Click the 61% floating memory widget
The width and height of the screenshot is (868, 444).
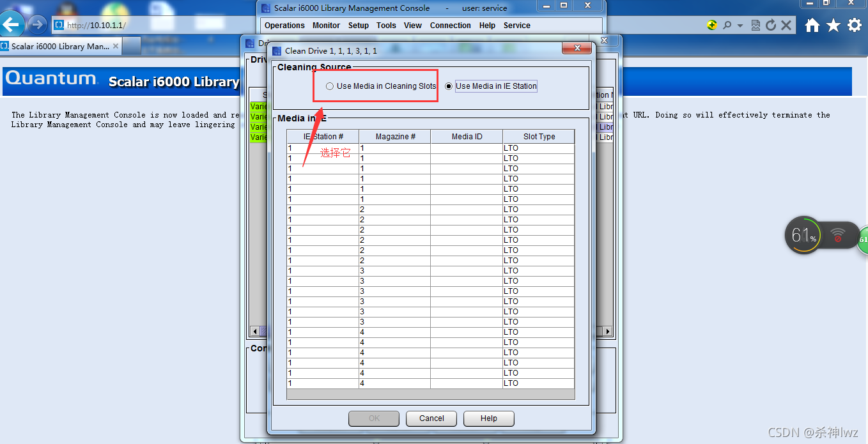coord(803,235)
